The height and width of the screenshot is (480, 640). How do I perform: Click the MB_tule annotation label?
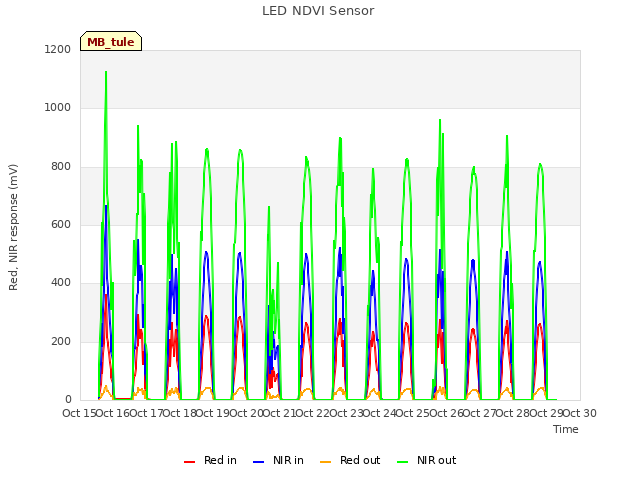(x=111, y=41)
